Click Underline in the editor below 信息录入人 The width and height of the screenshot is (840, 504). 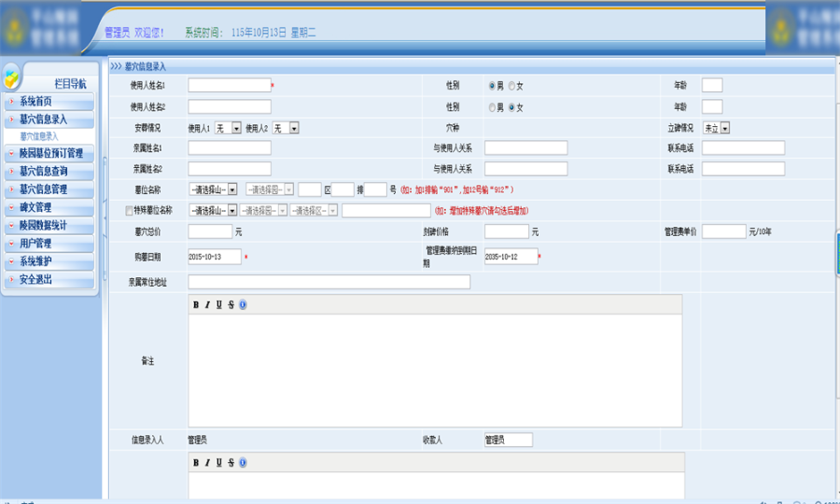pos(219,463)
